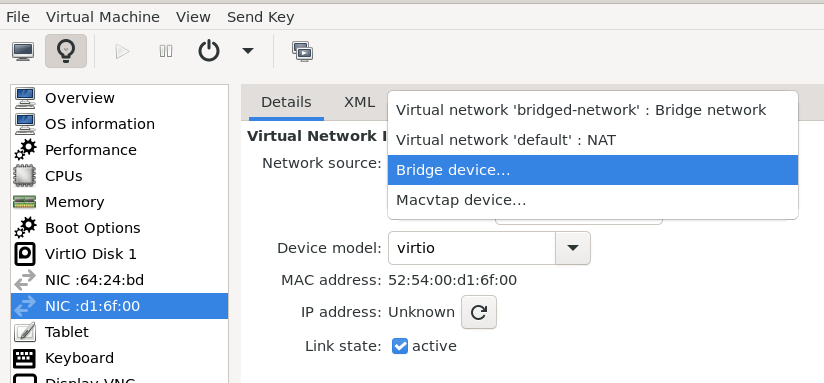Open the Send Key menu
Viewport: 824px width, 383px height.
pyautogui.click(x=260, y=17)
